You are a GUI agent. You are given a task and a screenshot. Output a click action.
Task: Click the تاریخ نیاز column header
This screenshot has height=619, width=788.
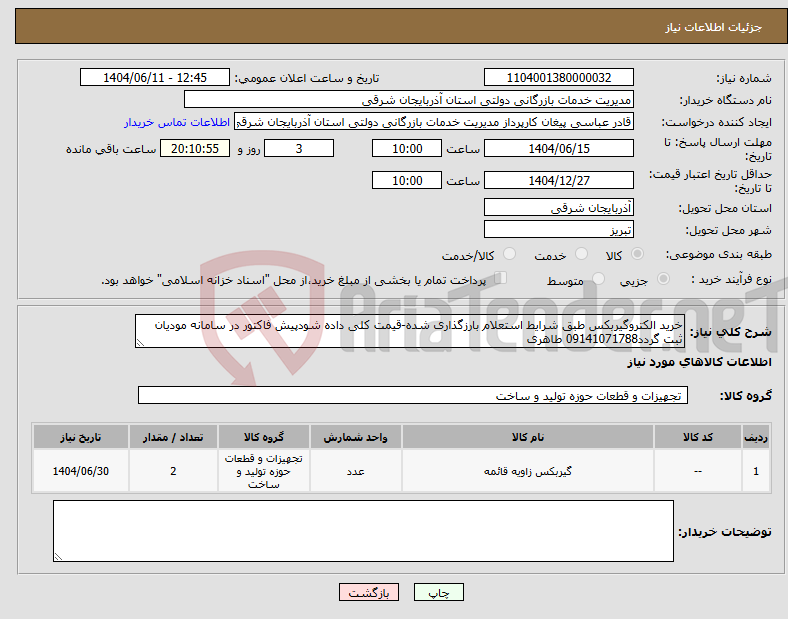(80, 437)
